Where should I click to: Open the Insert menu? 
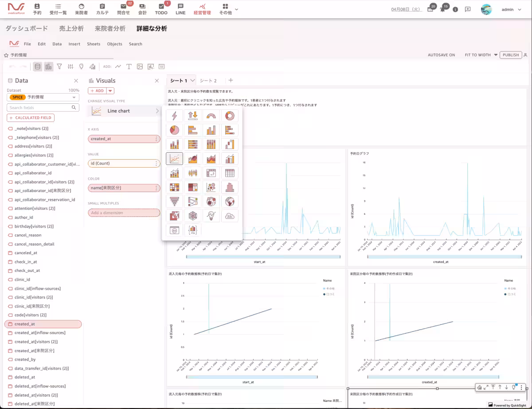pyautogui.click(x=74, y=44)
